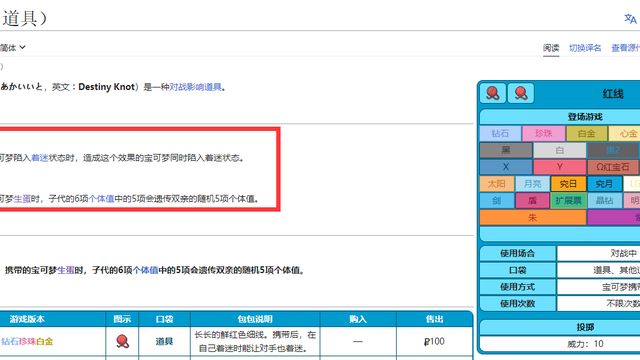Screen dimensions: 640x360
Task: Click the 口袋 label in the infobox
Action: click(x=518, y=270)
